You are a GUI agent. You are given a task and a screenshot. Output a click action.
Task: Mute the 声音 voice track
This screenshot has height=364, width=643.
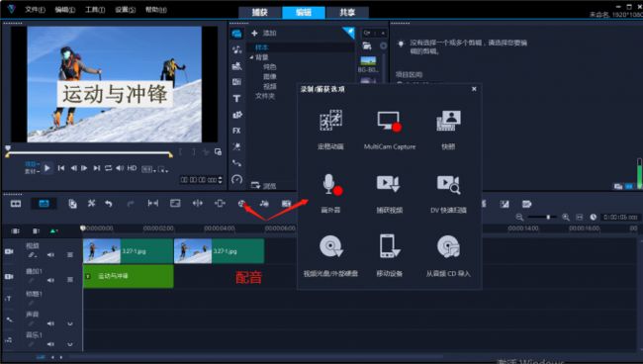50,323
